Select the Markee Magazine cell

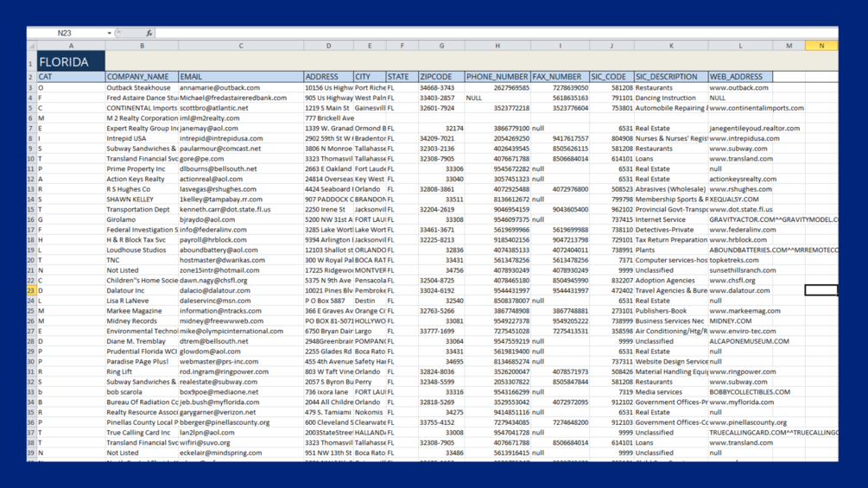pyautogui.click(x=142, y=311)
